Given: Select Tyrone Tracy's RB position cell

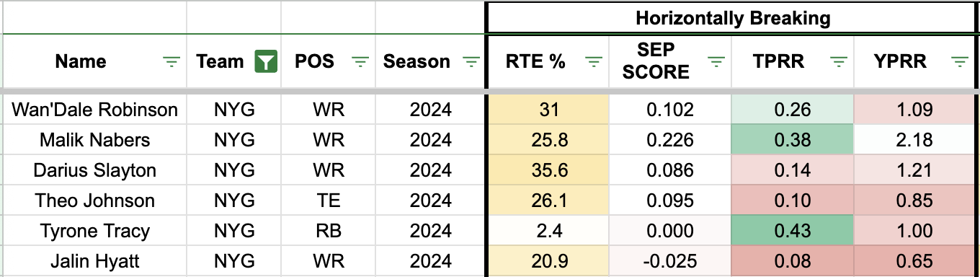Looking at the screenshot, I should click(328, 231).
